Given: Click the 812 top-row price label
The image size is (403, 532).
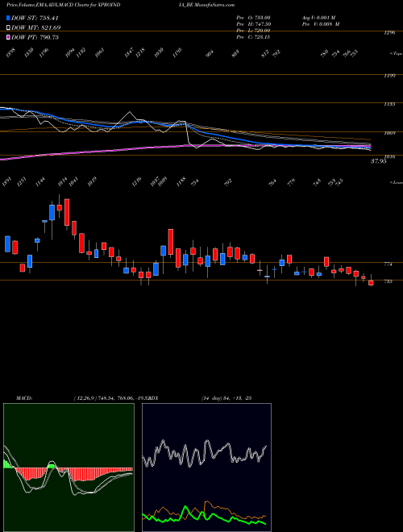Looking at the screenshot, I should point(265,53).
